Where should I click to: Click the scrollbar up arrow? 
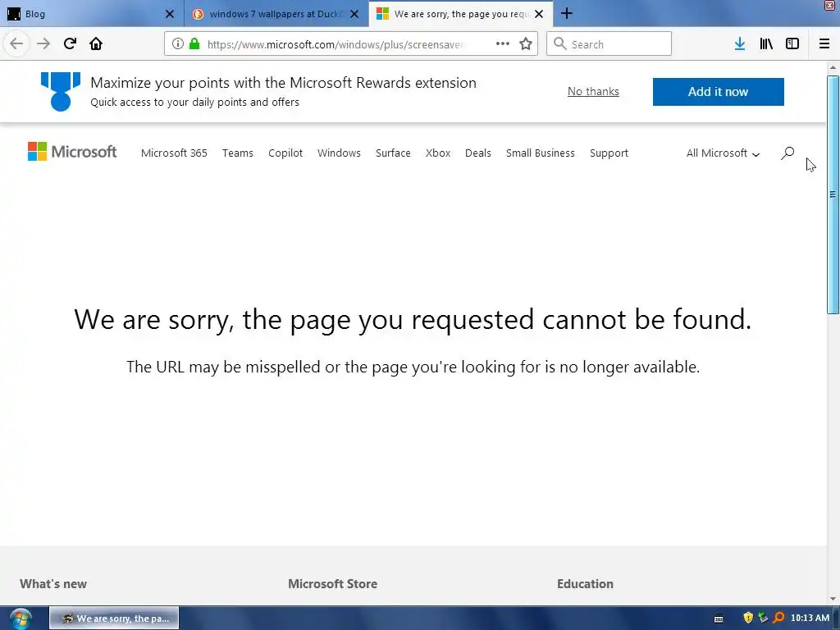coord(833,67)
